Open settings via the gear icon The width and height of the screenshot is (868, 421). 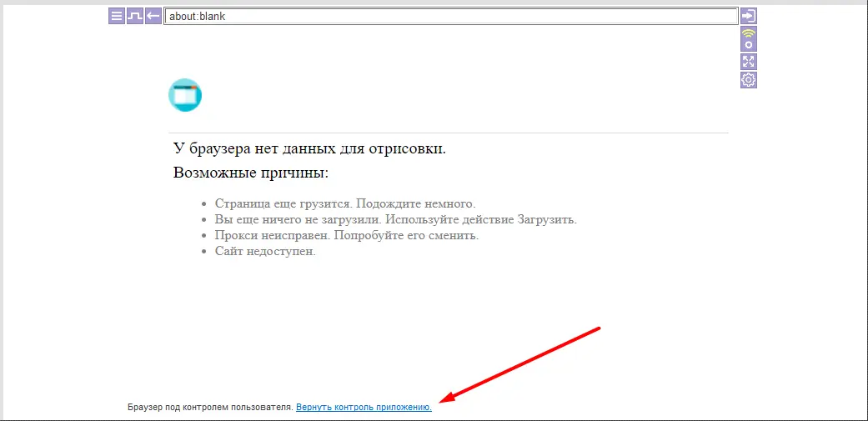tap(749, 80)
